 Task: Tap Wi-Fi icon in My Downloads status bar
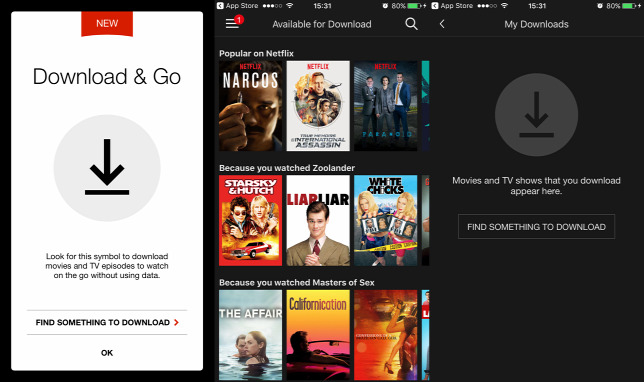tap(504, 6)
